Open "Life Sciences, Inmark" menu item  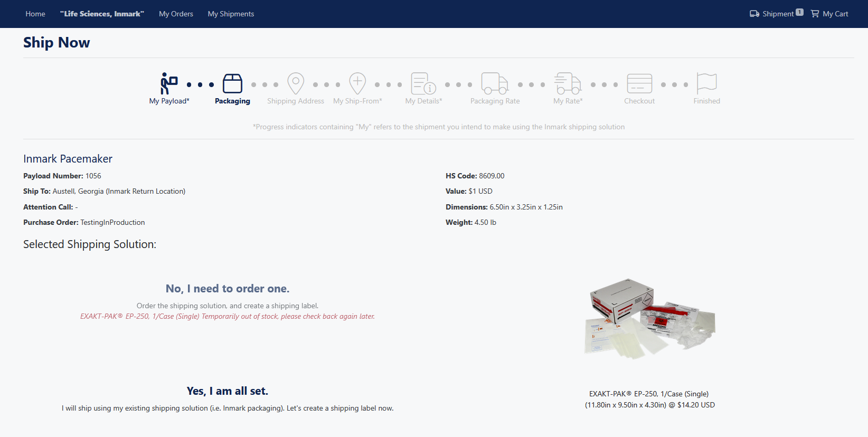coord(102,14)
